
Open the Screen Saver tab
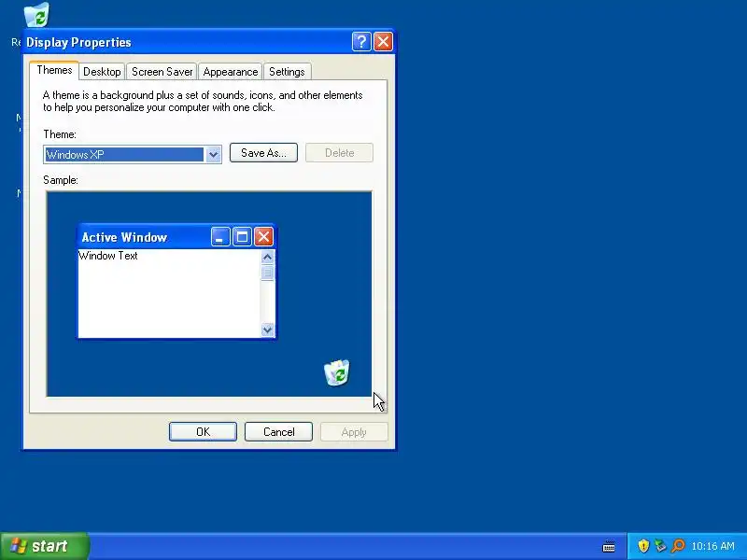coord(162,72)
